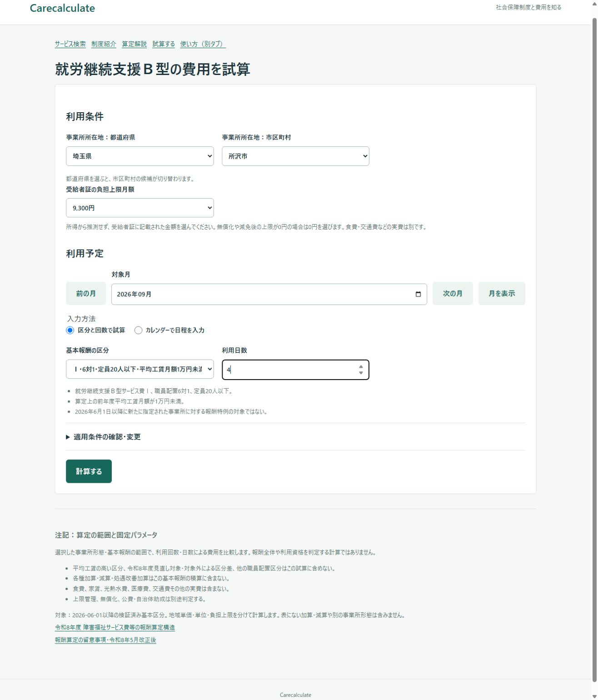Select カレンダーで日程を入力 radio button
This screenshot has height=700, width=598.
138,330
